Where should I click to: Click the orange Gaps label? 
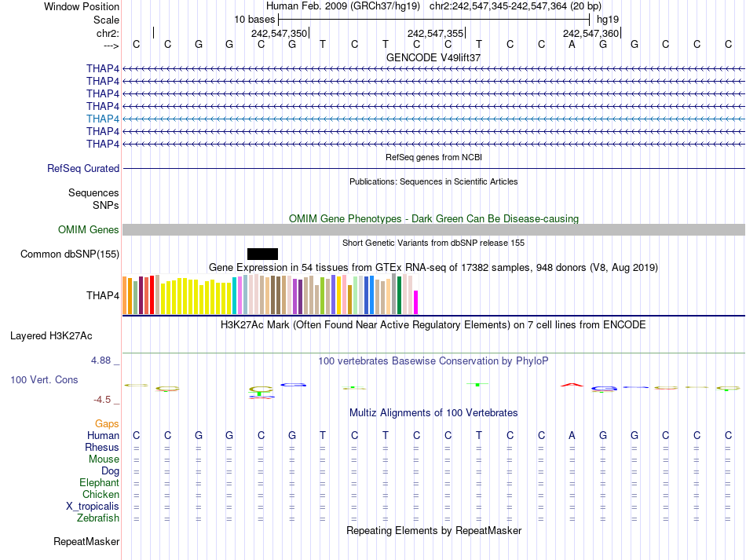coord(107,423)
